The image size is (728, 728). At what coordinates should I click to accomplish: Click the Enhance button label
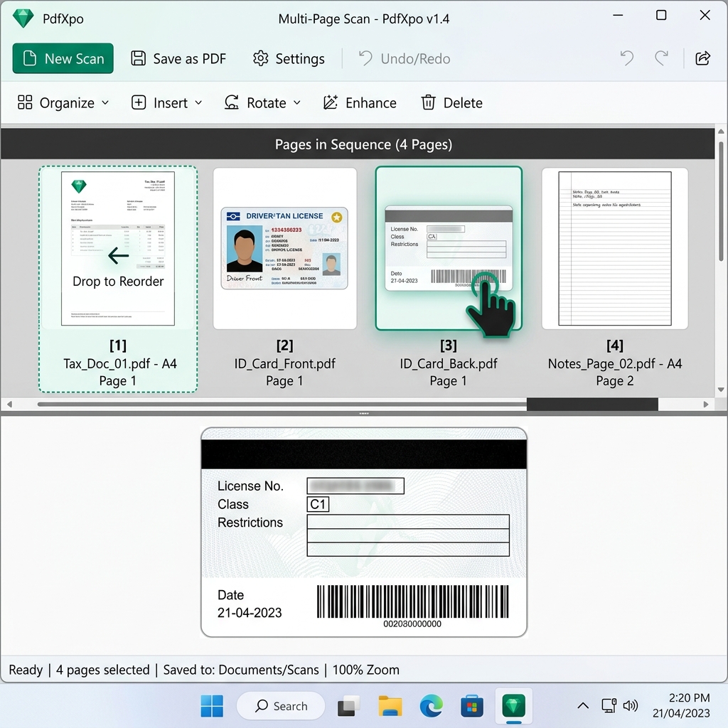point(370,102)
